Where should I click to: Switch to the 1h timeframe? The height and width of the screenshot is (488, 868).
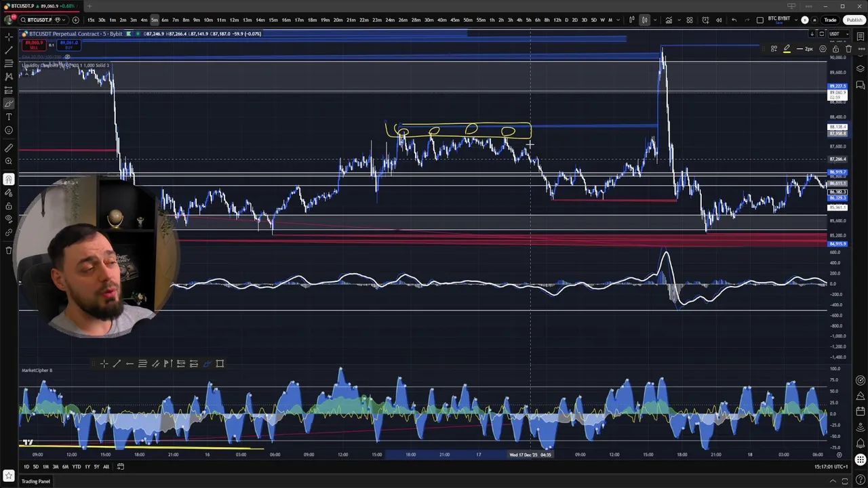492,20
